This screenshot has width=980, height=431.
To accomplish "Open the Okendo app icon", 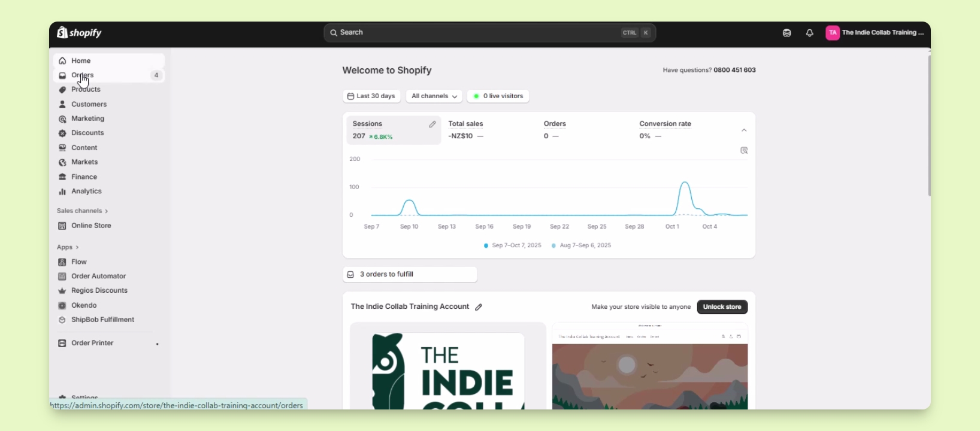I will [x=62, y=305].
